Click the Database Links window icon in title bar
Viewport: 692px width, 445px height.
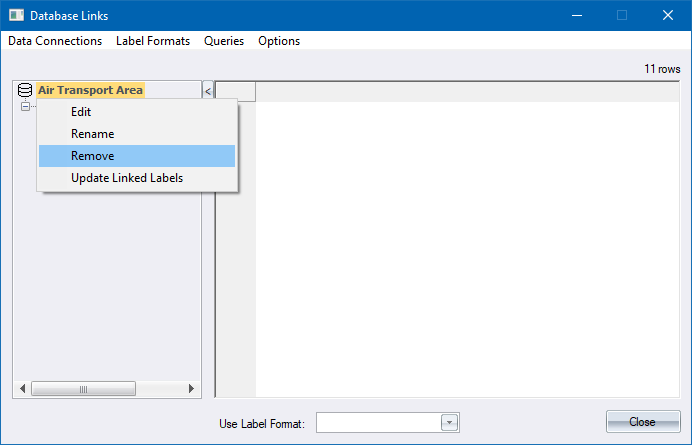[x=17, y=15]
